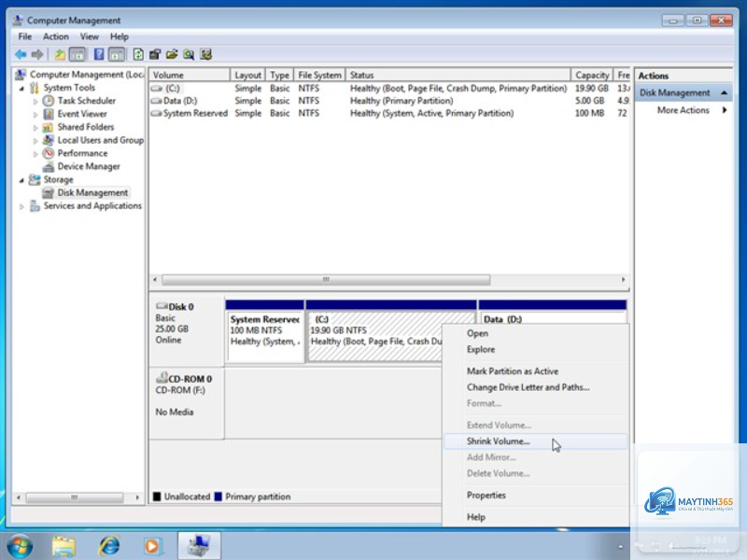747x560 pixels.
Task: Click the volume list horizontal scrollbar thumb
Action: click(x=326, y=280)
